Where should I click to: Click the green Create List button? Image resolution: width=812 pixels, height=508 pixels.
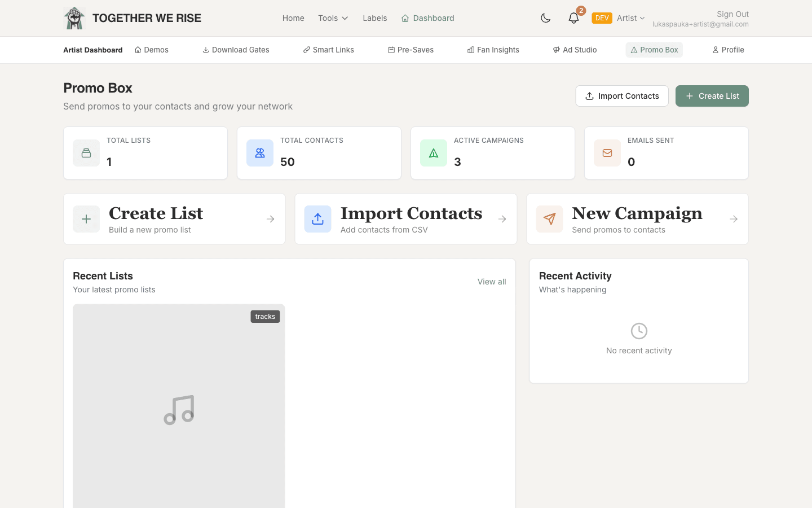[712, 96]
